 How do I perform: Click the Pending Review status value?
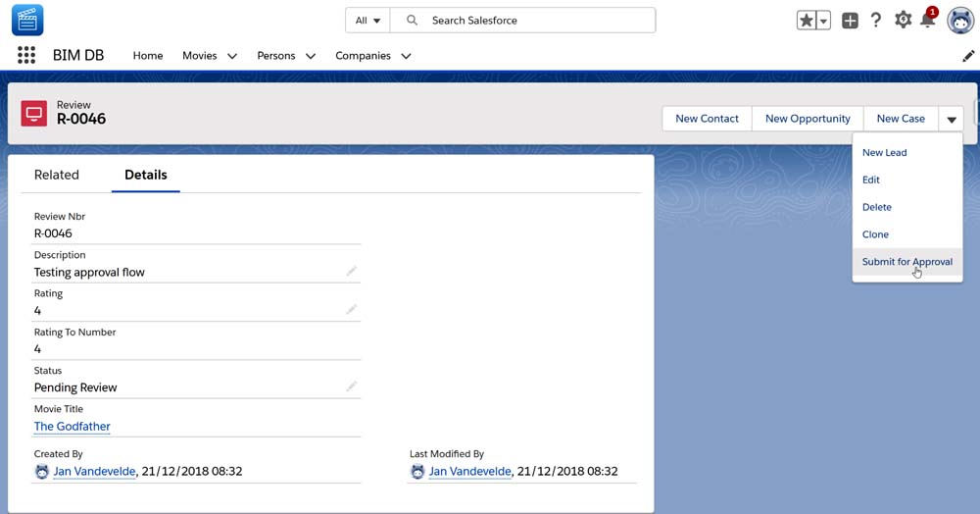75,387
